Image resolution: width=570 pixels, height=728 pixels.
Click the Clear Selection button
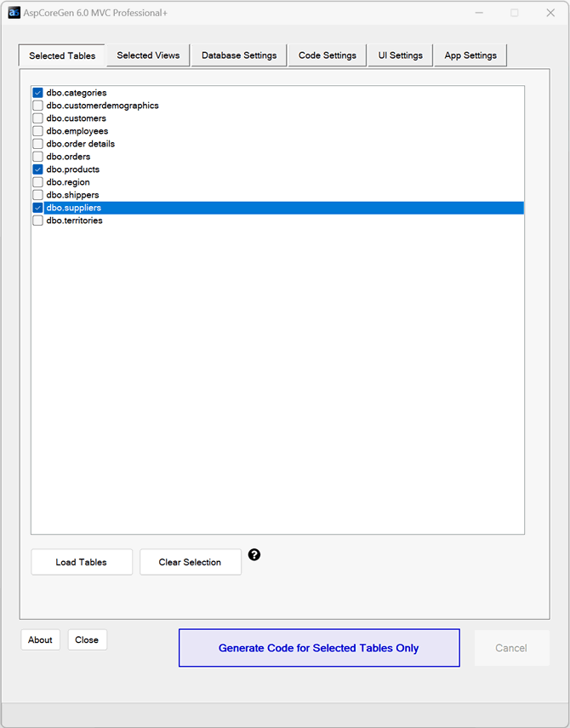point(191,562)
